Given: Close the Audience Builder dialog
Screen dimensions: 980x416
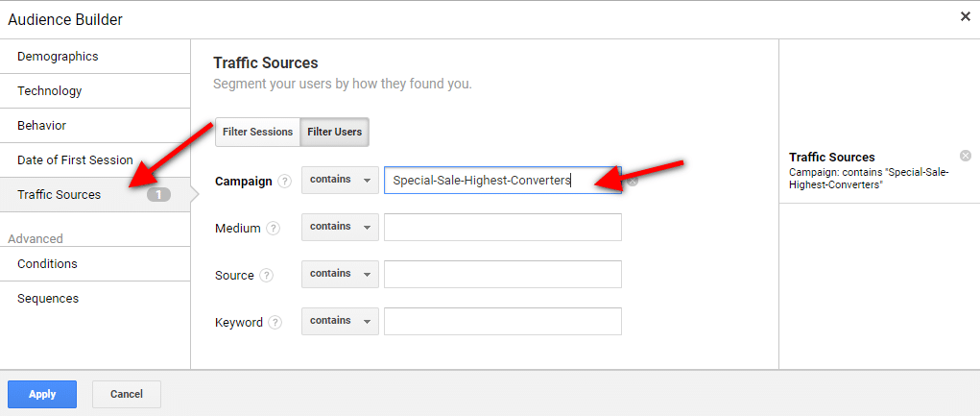Looking at the screenshot, I should tap(965, 16).
